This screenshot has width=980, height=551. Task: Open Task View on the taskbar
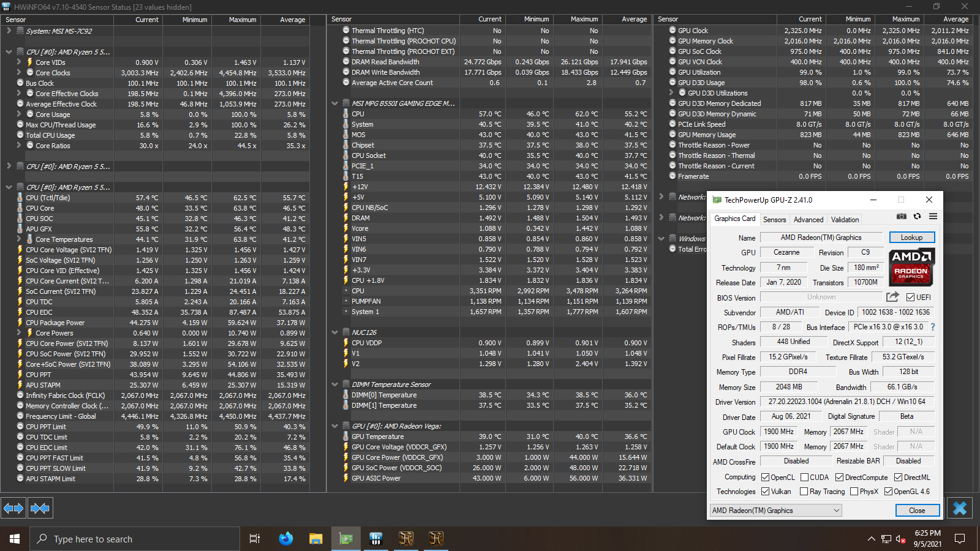255,539
